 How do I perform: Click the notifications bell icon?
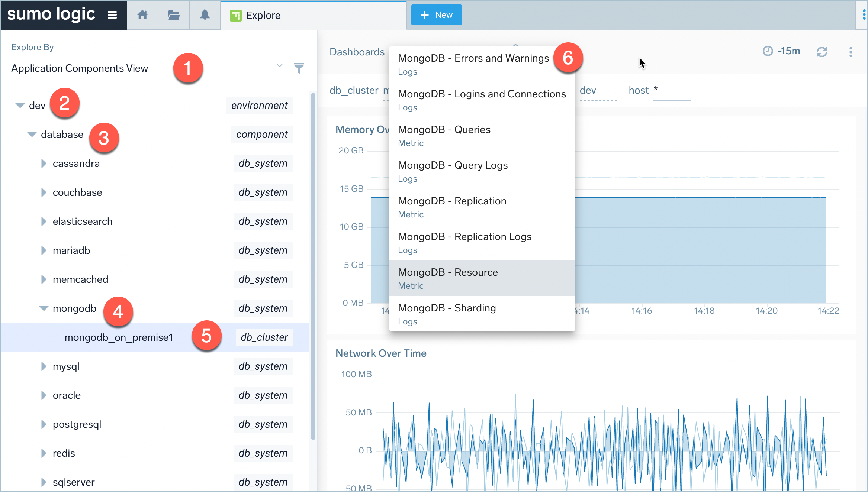[206, 15]
